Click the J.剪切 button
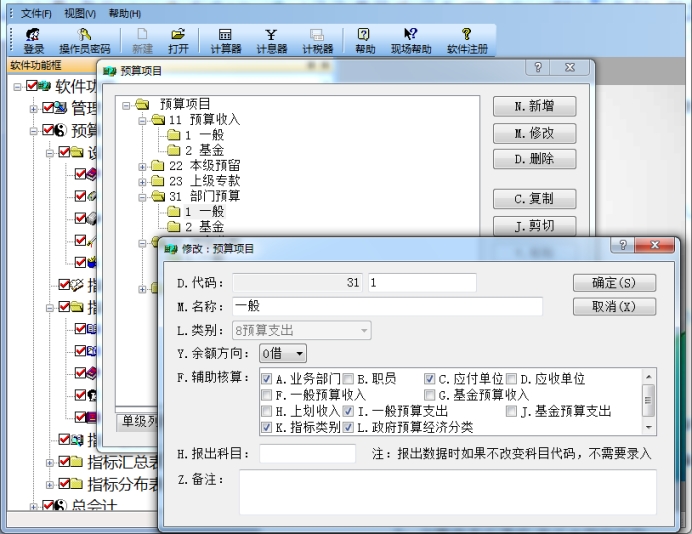Viewport: 692px width, 534px height. point(534,226)
